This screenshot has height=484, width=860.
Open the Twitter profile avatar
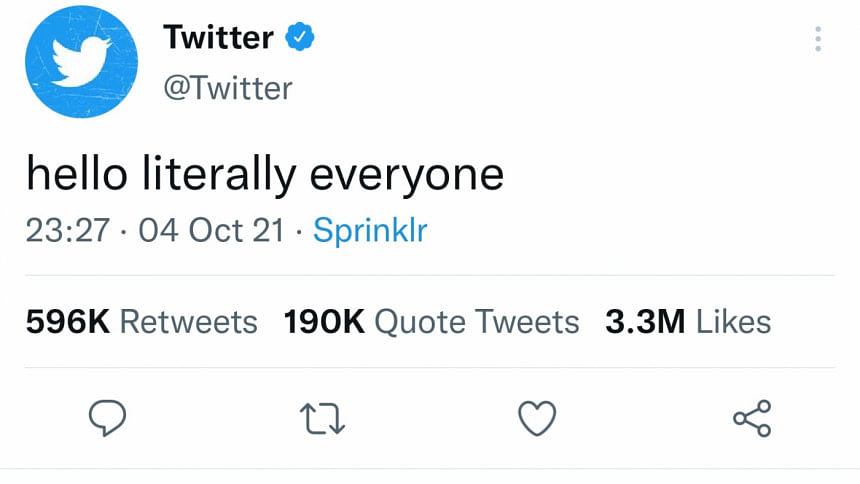click(x=81, y=61)
